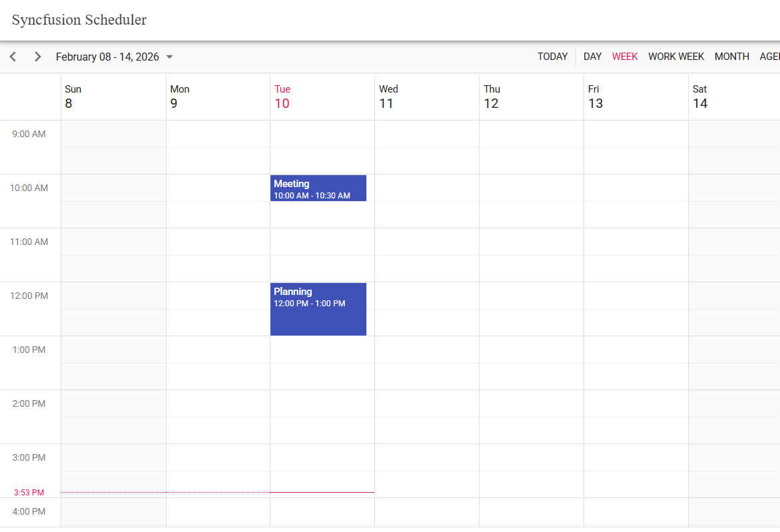
Task: Select the WEEK view
Action: [625, 57]
